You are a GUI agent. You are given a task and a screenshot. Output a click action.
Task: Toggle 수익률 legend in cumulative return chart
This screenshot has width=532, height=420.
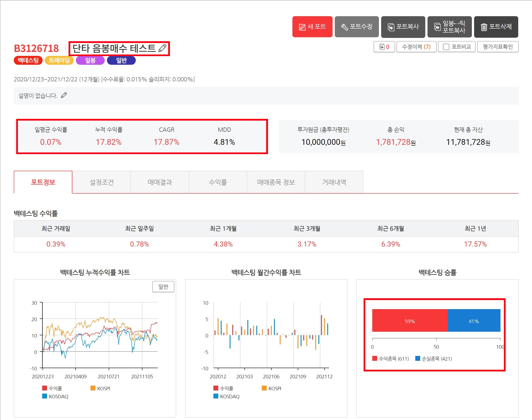pyautogui.click(x=52, y=388)
